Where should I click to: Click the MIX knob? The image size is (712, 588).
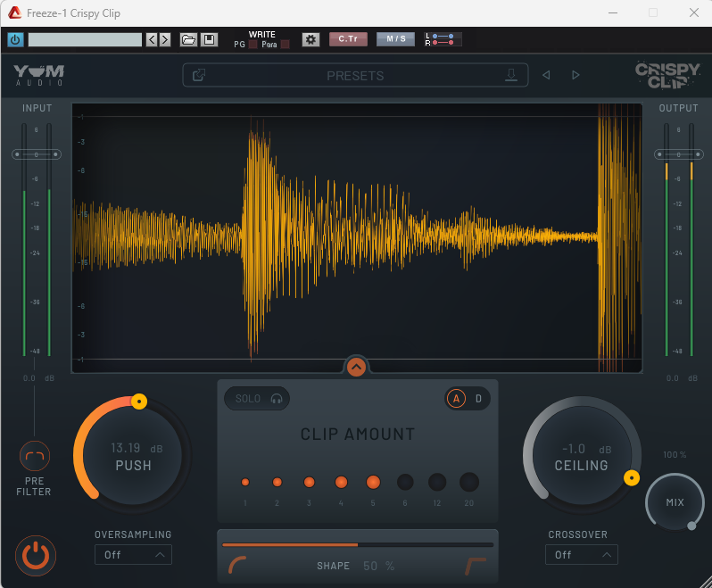click(675, 502)
